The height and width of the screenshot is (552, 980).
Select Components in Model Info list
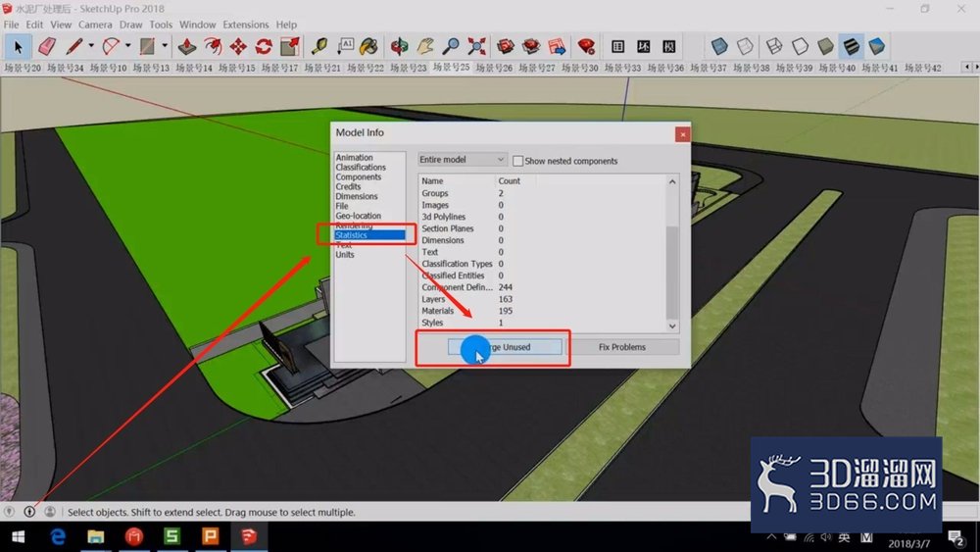pyautogui.click(x=358, y=176)
